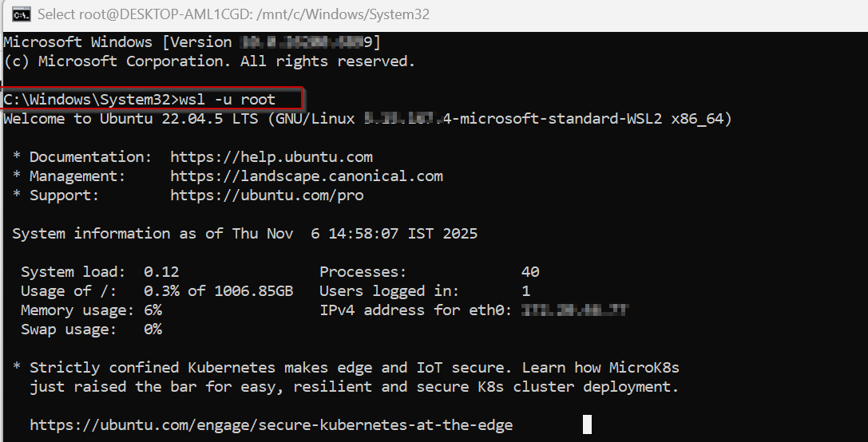The image size is (868, 442).
Task: Open the secure-kubernetes-at-the-edge URL
Action: (x=271, y=425)
